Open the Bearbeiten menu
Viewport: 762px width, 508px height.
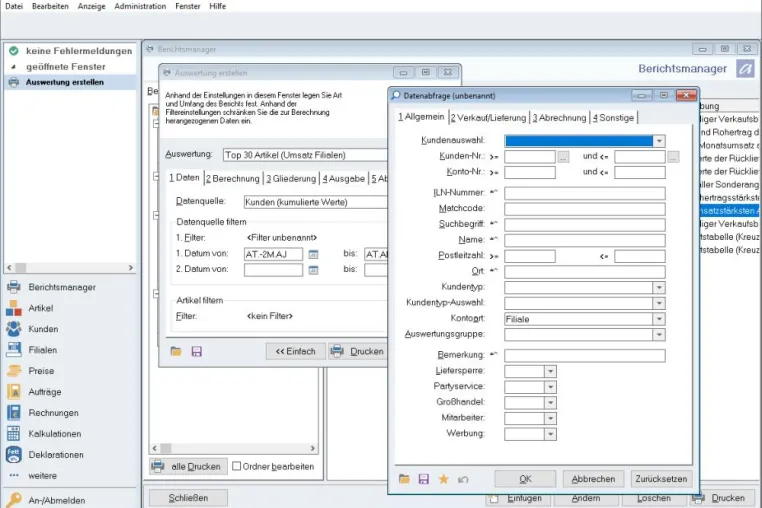coord(50,6)
